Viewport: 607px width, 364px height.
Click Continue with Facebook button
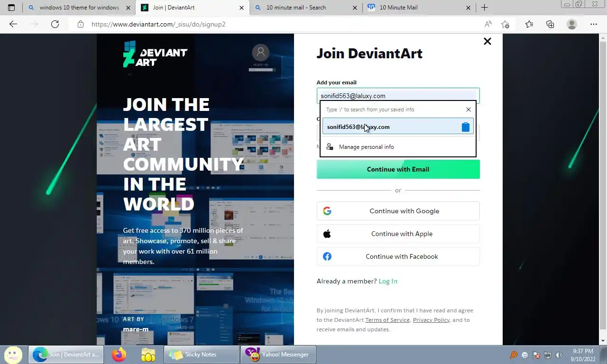[x=398, y=256]
